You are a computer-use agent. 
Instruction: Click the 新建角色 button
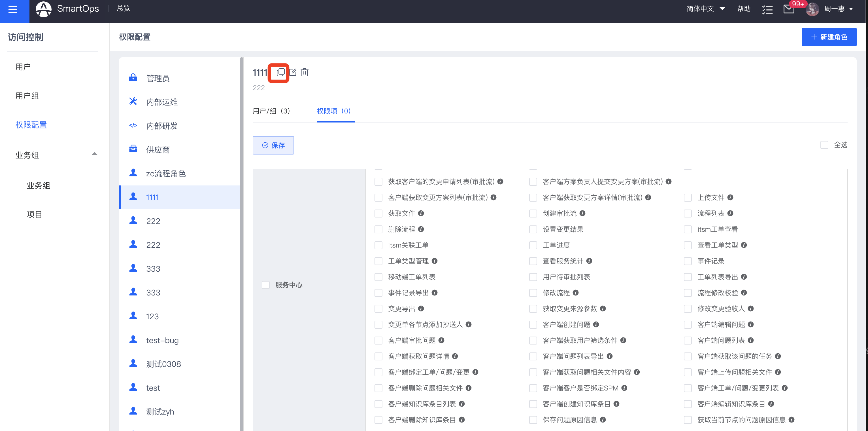(829, 37)
